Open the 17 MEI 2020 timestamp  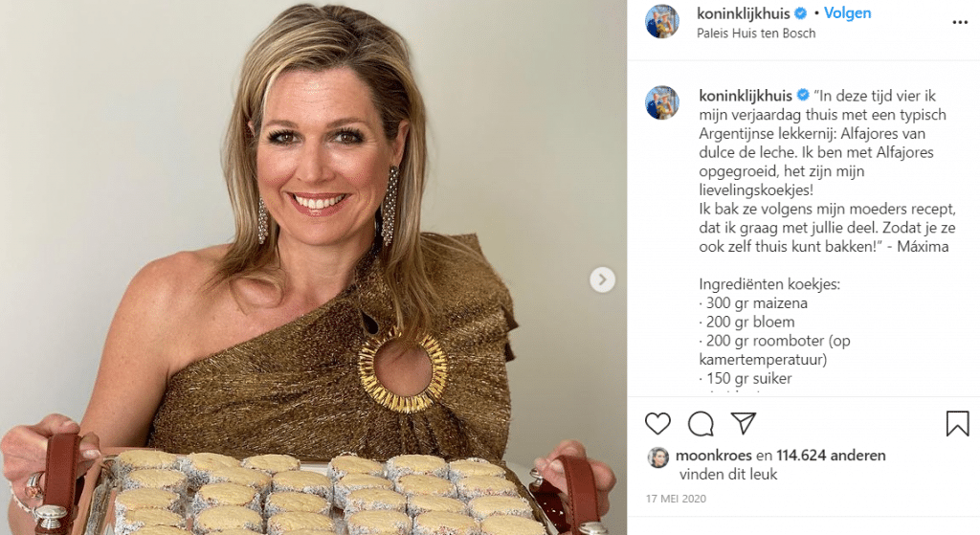coord(677,499)
